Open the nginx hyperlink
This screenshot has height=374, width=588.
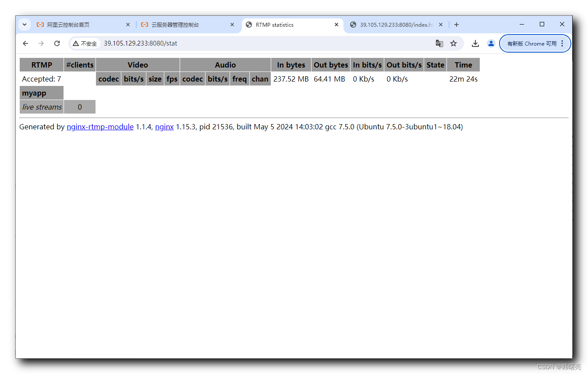point(164,127)
